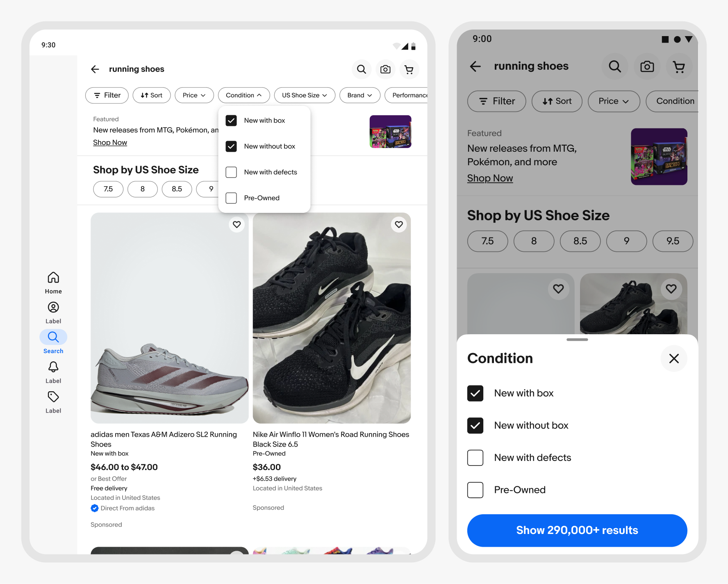This screenshot has width=728, height=584.
Task: Select size 8 chip on phone
Action: click(x=534, y=241)
